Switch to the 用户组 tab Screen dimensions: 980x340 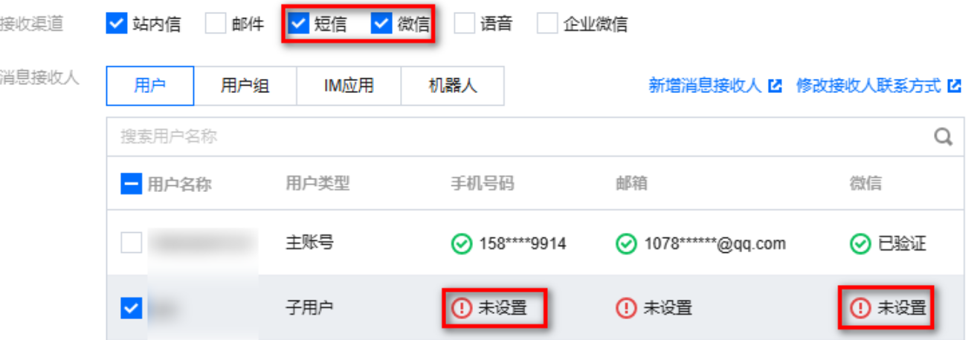point(245,86)
